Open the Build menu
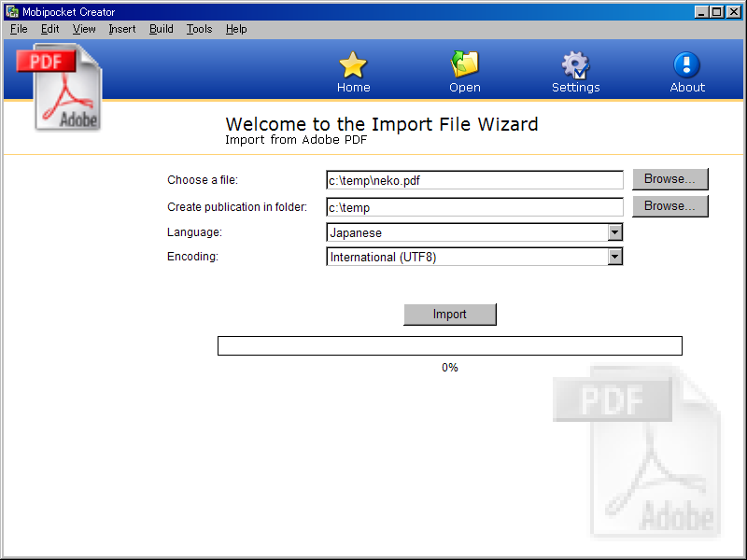 coord(161,29)
